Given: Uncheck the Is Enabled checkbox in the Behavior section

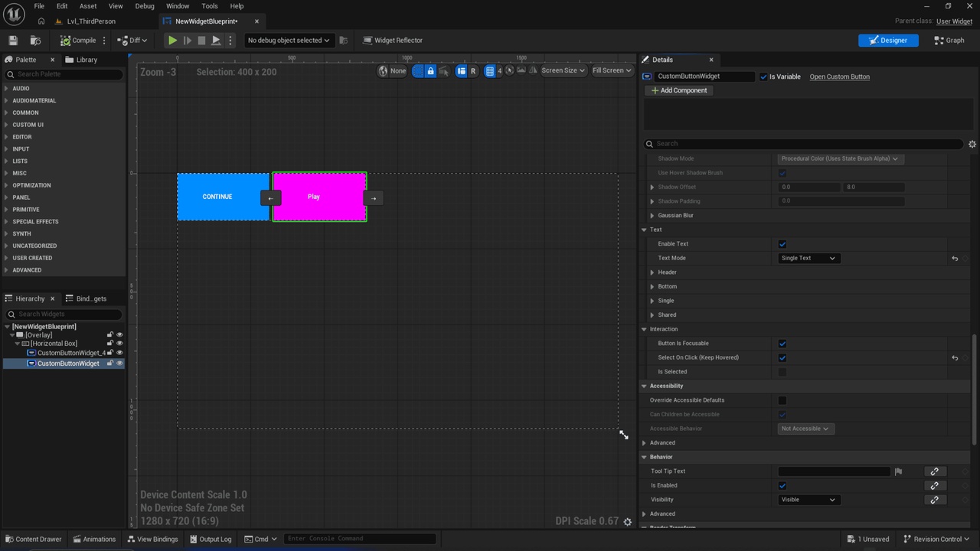Looking at the screenshot, I should click(x=782, y=485).
